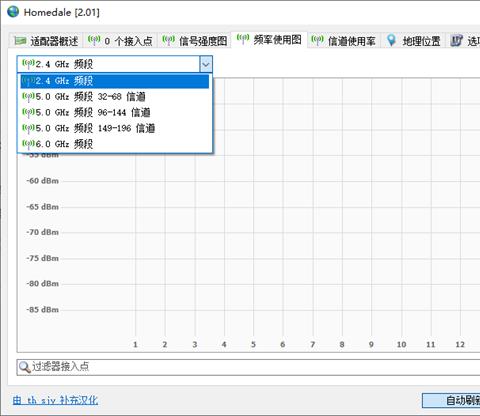Select the 6.0 GHz 频段 option

point(115,144)
